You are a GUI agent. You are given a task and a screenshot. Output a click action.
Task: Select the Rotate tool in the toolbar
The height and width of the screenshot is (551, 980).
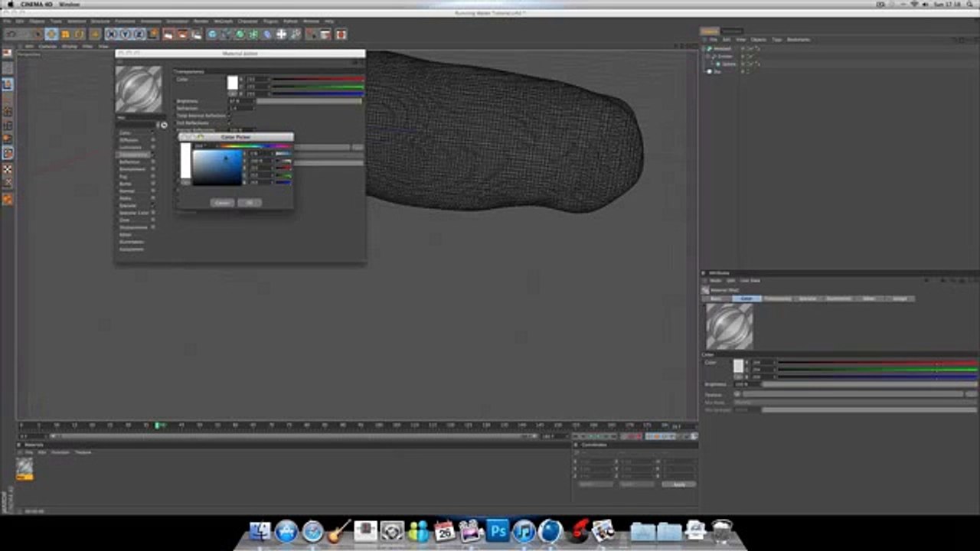pos(78,34)
